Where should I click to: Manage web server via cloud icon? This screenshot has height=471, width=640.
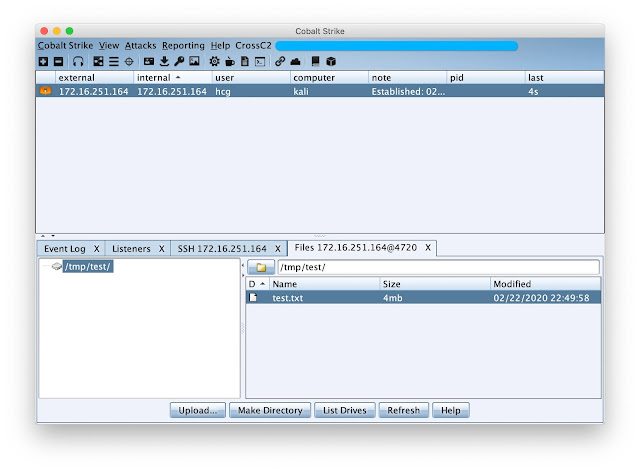pyautogui.click(x=296, y=62)
